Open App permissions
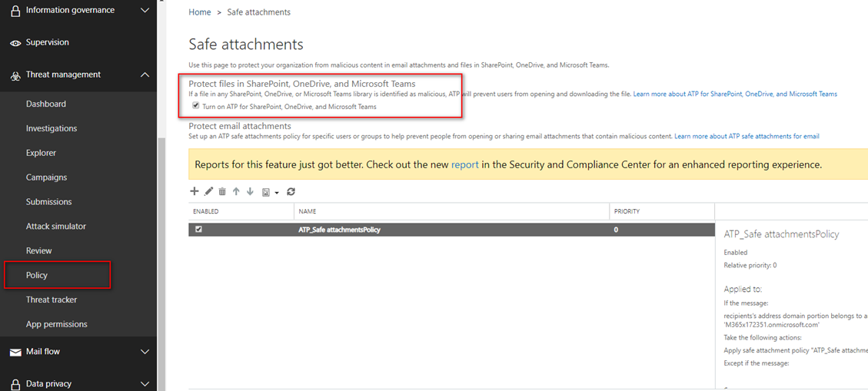 tap(56, 324)
